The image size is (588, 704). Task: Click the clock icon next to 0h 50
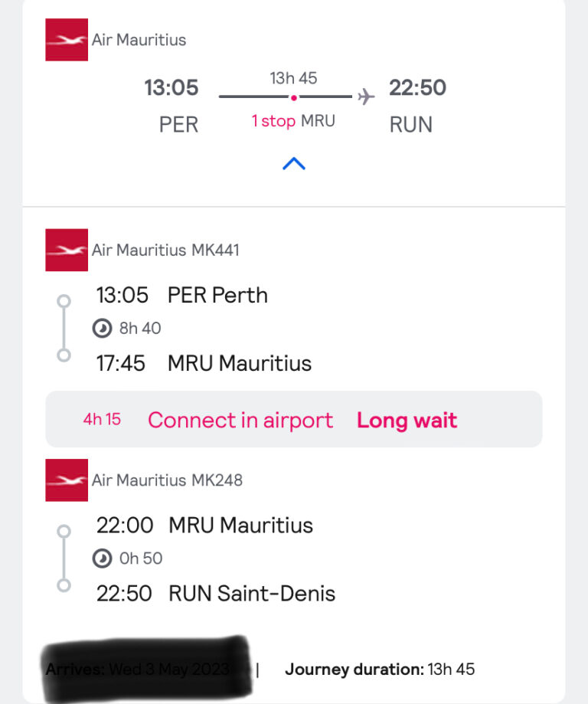pyautogui.click(x=102, y=558)
